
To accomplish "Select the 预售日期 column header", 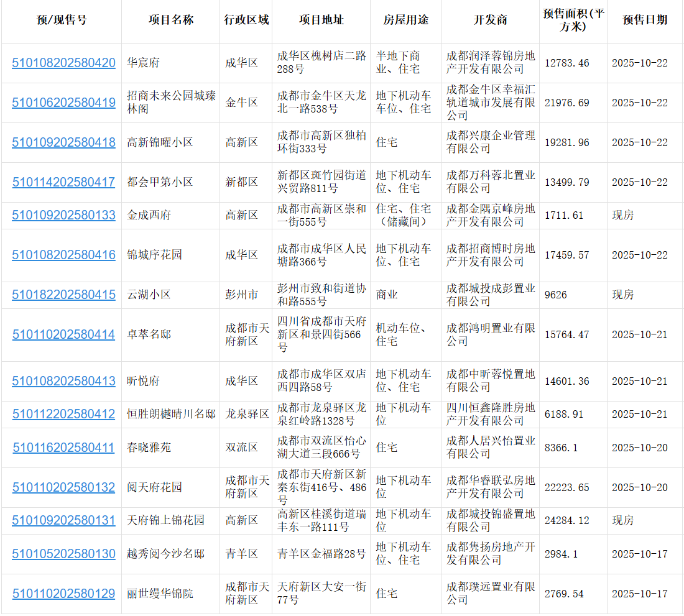I will point(645,20).
